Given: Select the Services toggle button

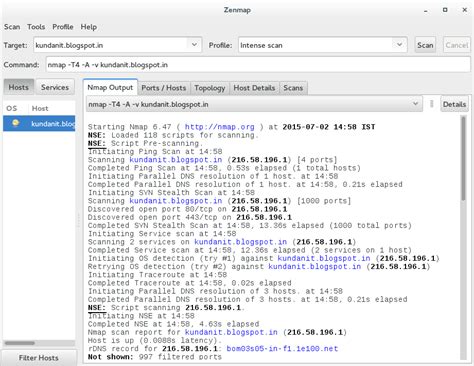Looking at the screenshot, I should (55, 87).
